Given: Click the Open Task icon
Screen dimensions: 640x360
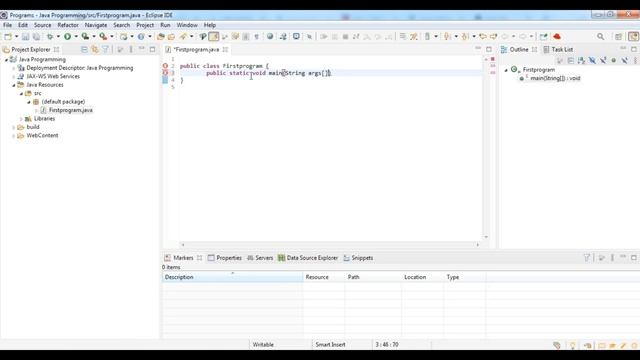Looking at the screenshot, I should click(171, 37).
